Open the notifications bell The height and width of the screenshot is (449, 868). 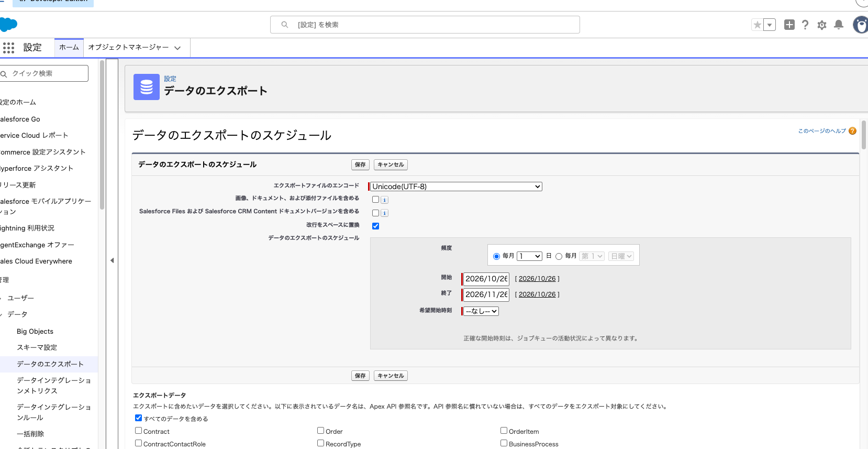click(839, 25)
